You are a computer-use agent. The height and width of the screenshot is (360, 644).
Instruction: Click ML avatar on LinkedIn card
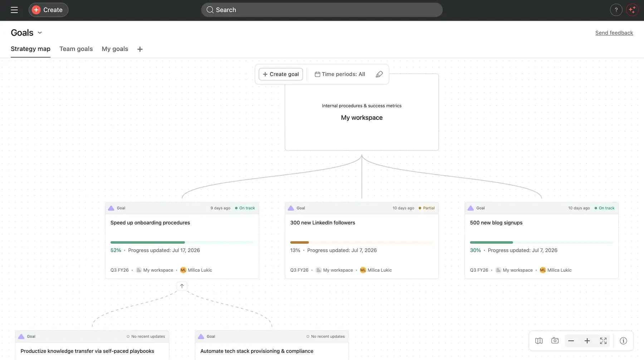pos(363,270)
